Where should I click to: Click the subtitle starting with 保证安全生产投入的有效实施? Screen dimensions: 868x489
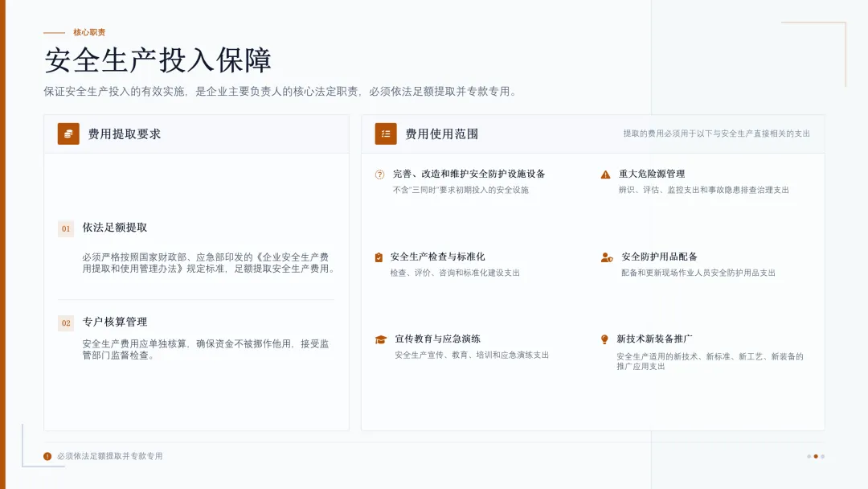281,92
